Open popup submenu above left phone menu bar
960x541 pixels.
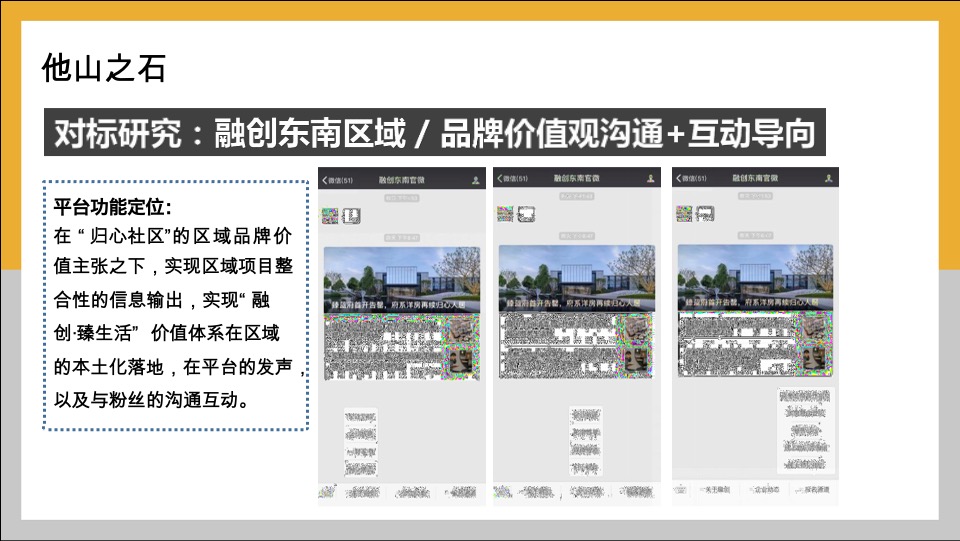360,443
